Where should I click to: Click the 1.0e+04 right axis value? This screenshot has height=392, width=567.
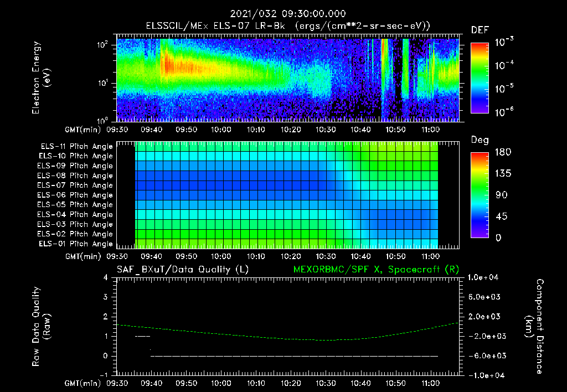(483, 278)
